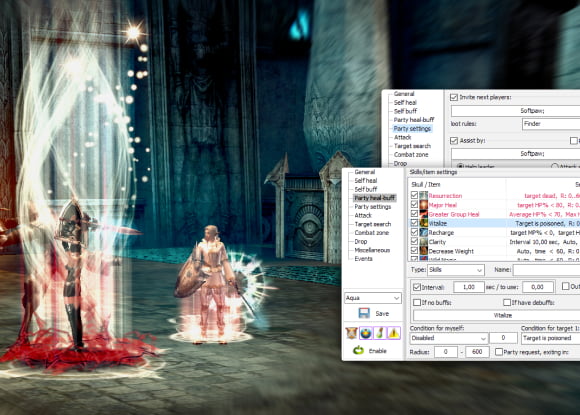Select Drop in the front window tree
This screenshot has width=580, height=415.
(361, 242)
